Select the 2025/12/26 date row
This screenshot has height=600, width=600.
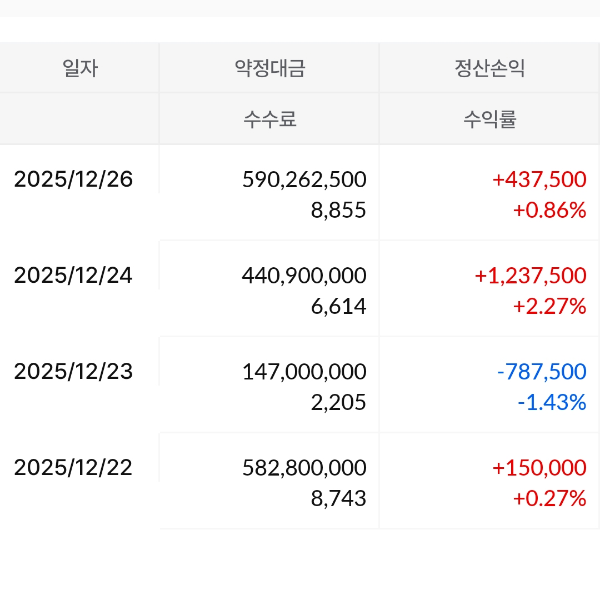coord(73,179)
